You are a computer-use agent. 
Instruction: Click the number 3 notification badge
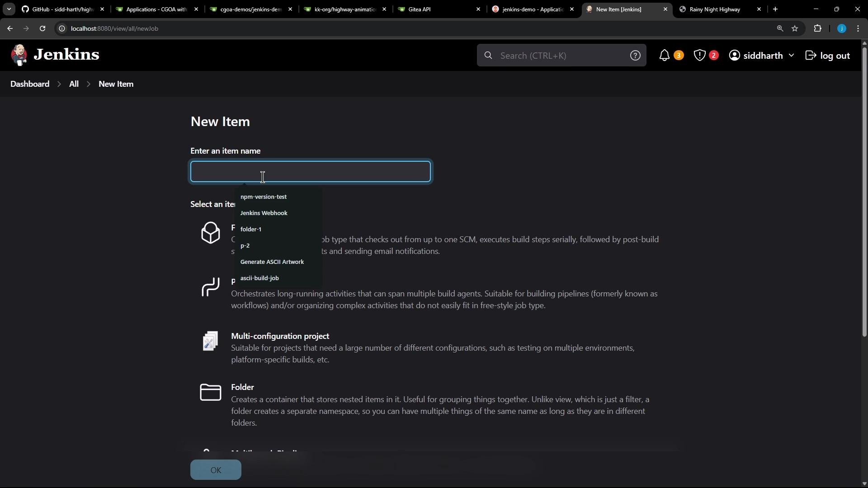(x=679, y=55)
